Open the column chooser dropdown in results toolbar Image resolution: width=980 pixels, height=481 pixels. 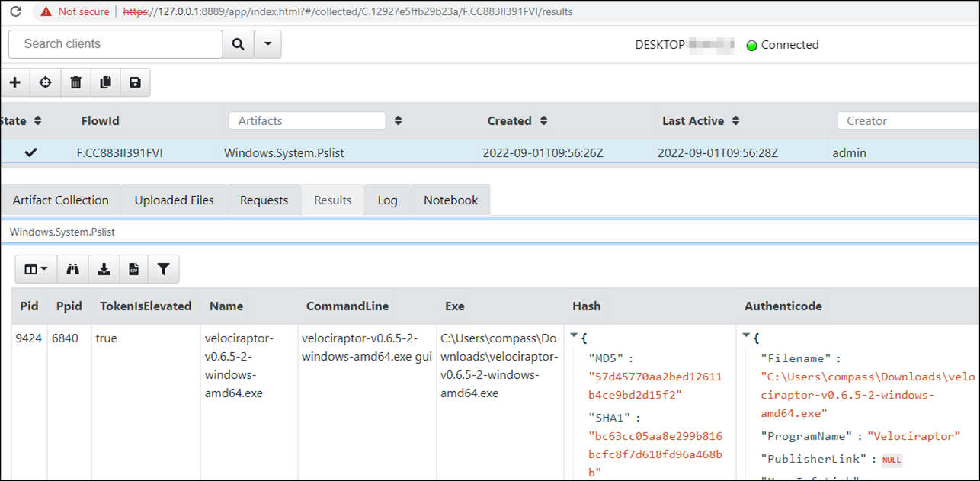tap(36, 269)
